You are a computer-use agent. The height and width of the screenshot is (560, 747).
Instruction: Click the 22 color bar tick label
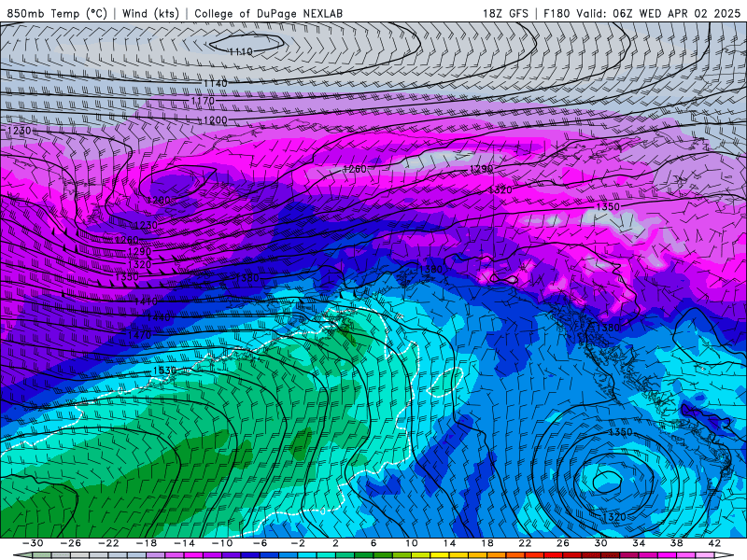[x=525, y=543]
